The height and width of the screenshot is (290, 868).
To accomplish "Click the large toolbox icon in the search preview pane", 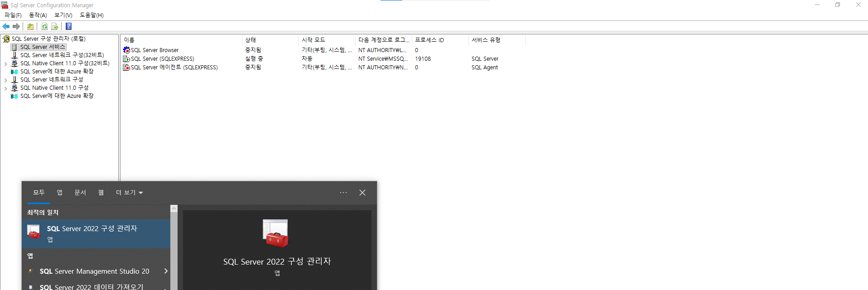I will pos(275,233).
